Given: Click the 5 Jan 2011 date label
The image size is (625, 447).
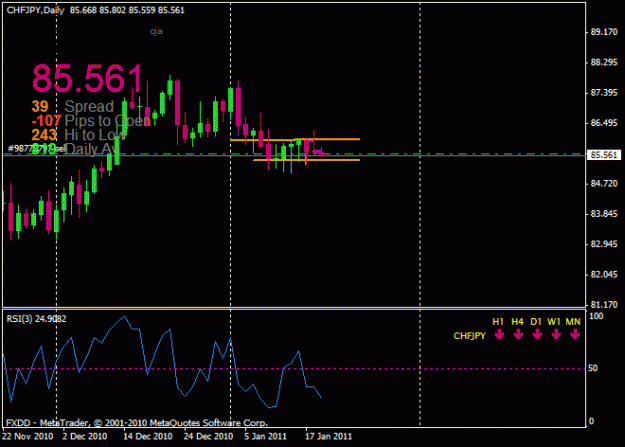Looking at the screenshot, I should pos(265,437).
